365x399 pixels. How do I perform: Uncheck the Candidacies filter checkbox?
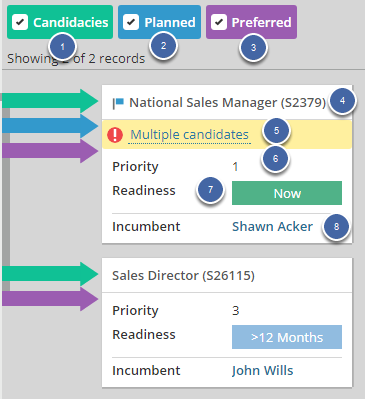20,22
